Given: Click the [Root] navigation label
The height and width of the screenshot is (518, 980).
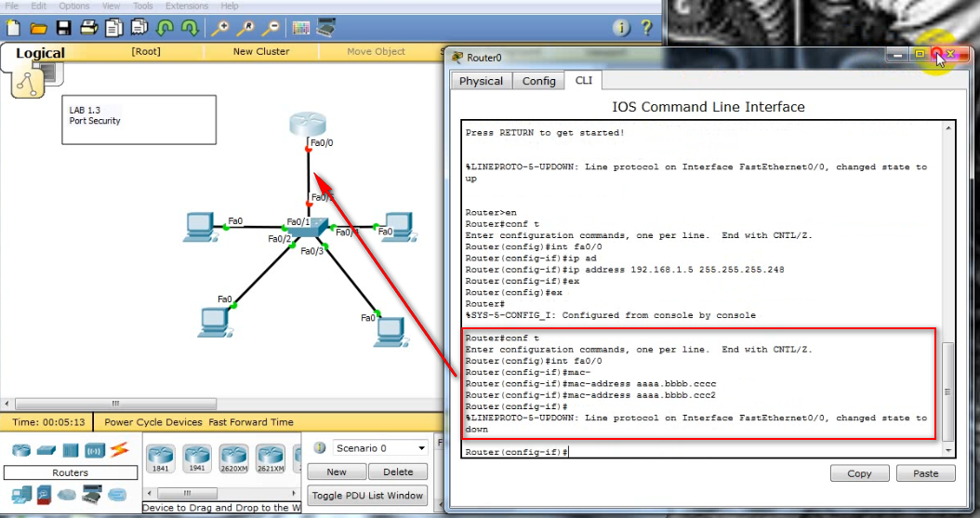Looking at the screenshot, I should click(x=146, y=51).
